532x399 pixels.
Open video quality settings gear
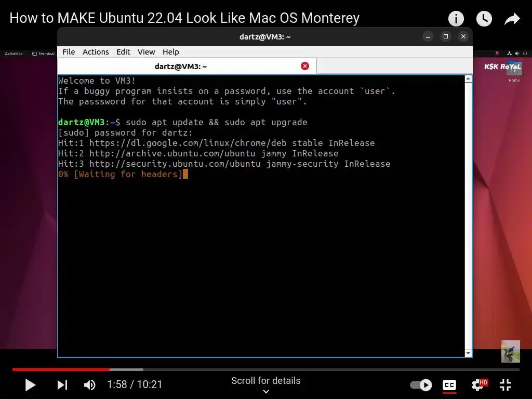pos(479,384)
